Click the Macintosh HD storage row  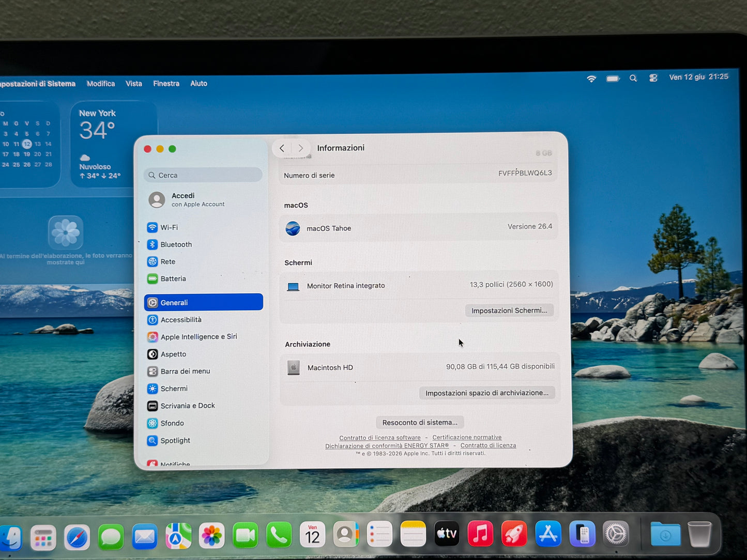[420, 367]
